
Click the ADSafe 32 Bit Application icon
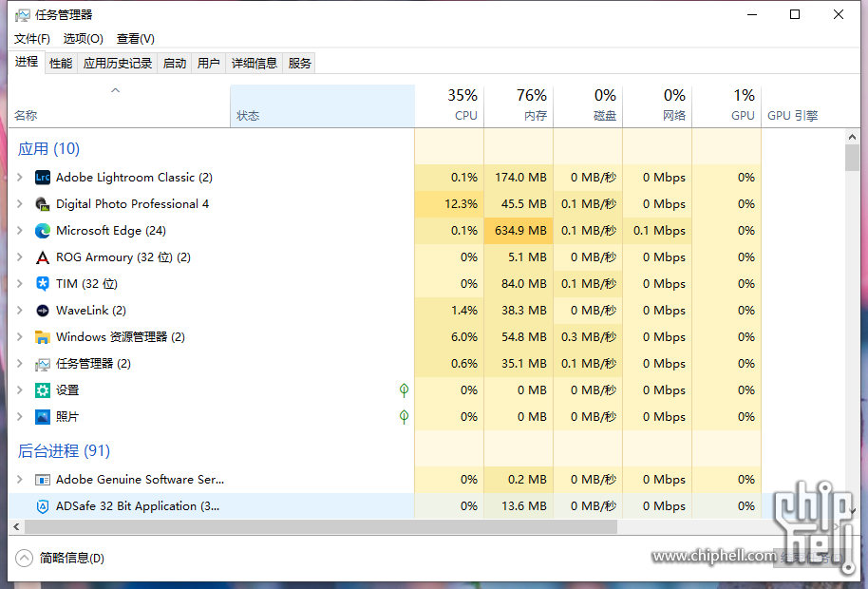pyautogui.click(x=43, y=506)
